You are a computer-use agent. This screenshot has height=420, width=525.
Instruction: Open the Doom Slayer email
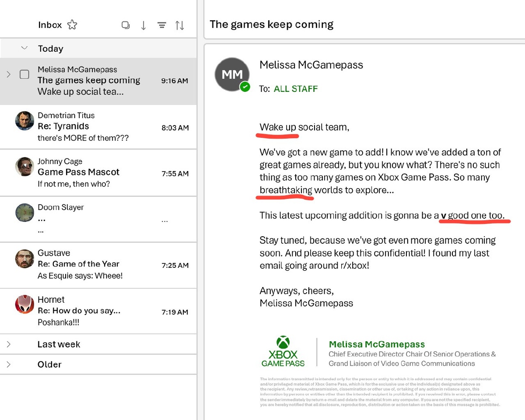point(98,219)
